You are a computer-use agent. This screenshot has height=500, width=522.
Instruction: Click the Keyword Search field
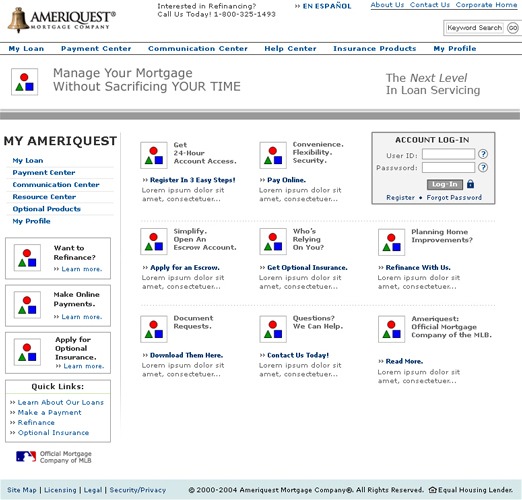click(x=474, y=28)
